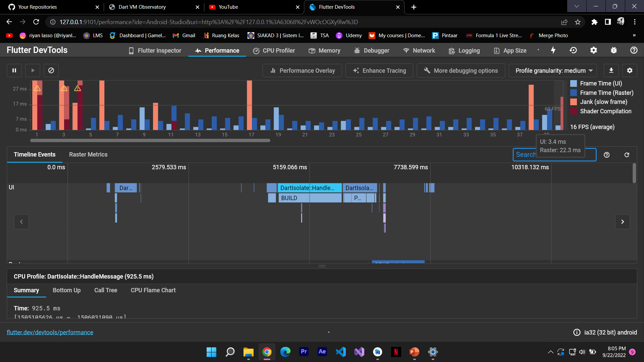
Task: Go back in browser history
Action: click(x=9, y=22)
